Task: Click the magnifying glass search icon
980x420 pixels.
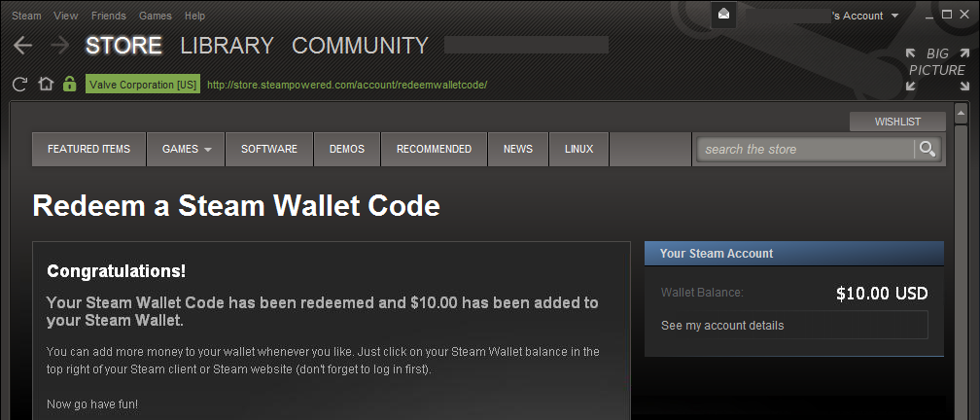Action: coord(927,149)
